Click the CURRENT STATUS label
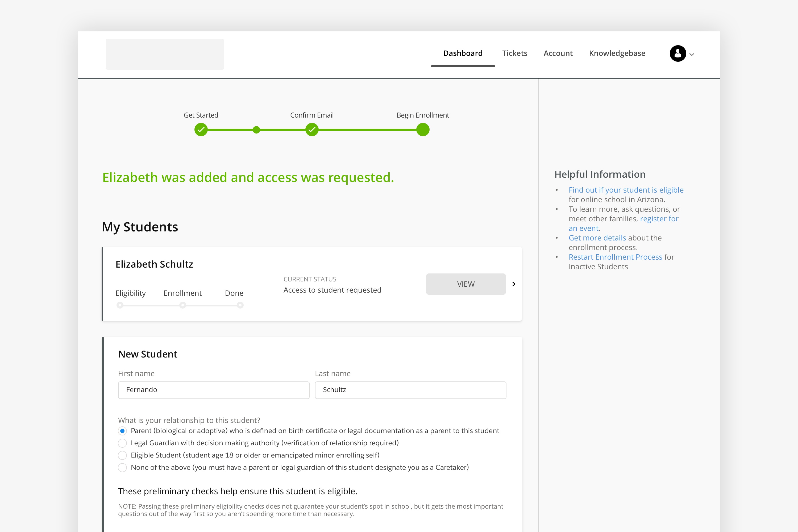The width and height of the screenshot is (798, 532). click(x=310, y=279)
